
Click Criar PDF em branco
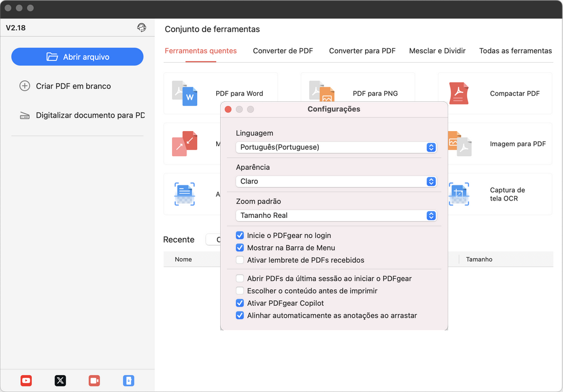pos(73,86)
